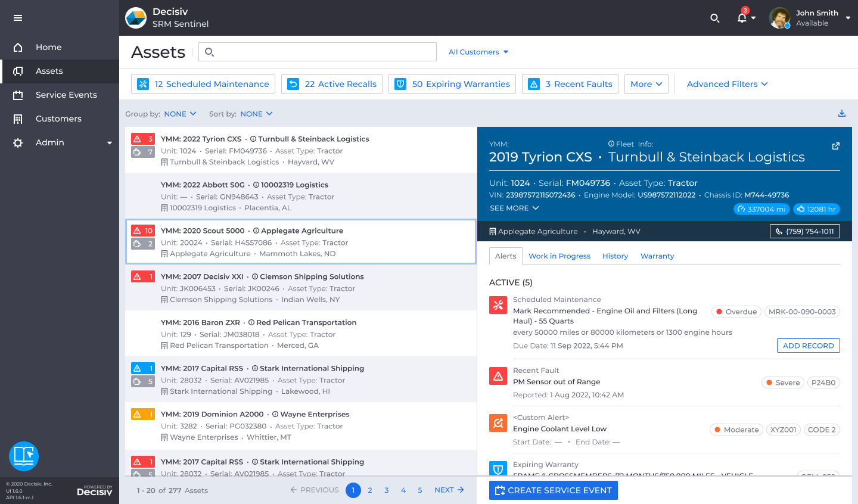Click the Scheduled Maintenance wrench alert icon
858x504 pixels.
[x=498, y=305]
